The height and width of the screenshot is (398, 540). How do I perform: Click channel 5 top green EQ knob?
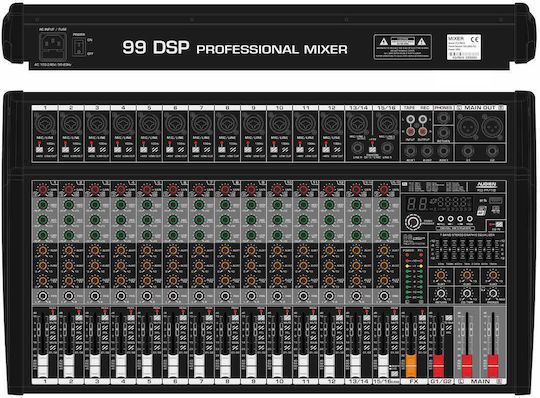point(147,205)
